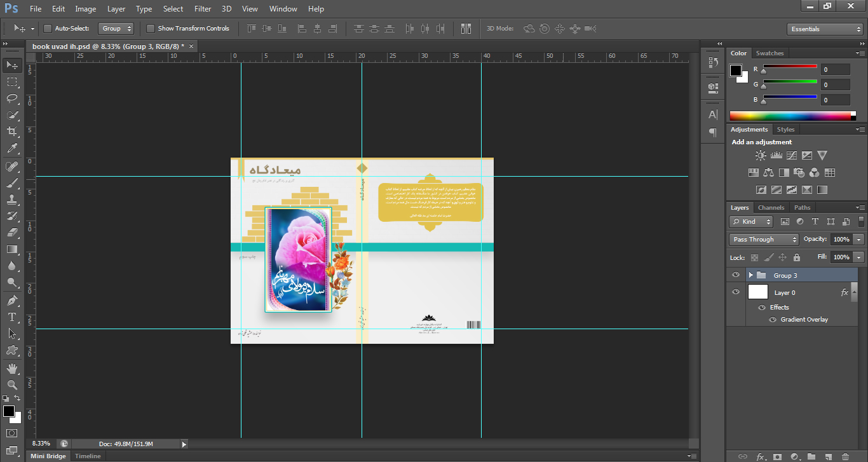Select the Lasso tool

(12, 99)
